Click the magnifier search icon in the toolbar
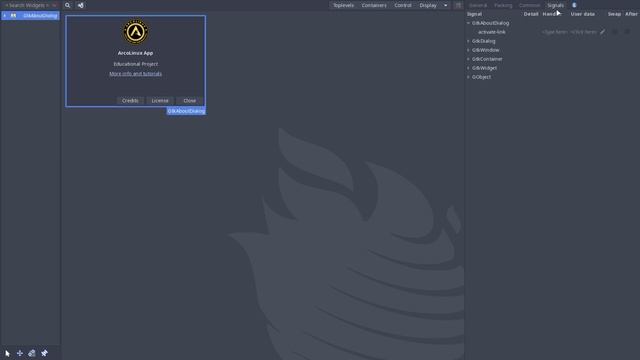The width and height of the screenshot is (640, 360). coord(68,5)
